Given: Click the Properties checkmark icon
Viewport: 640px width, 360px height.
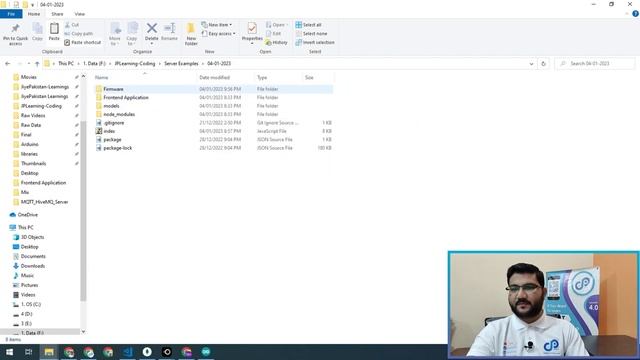Looking at the screenshot, I should point(252,28).
